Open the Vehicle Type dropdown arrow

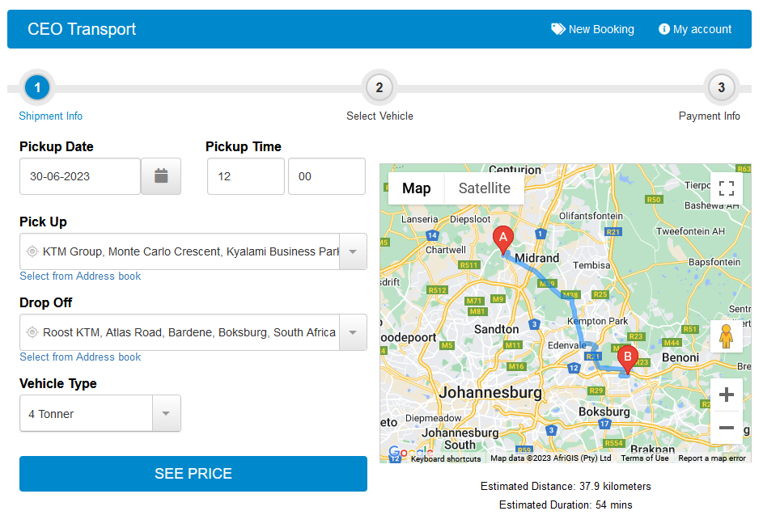click(166, 413)
